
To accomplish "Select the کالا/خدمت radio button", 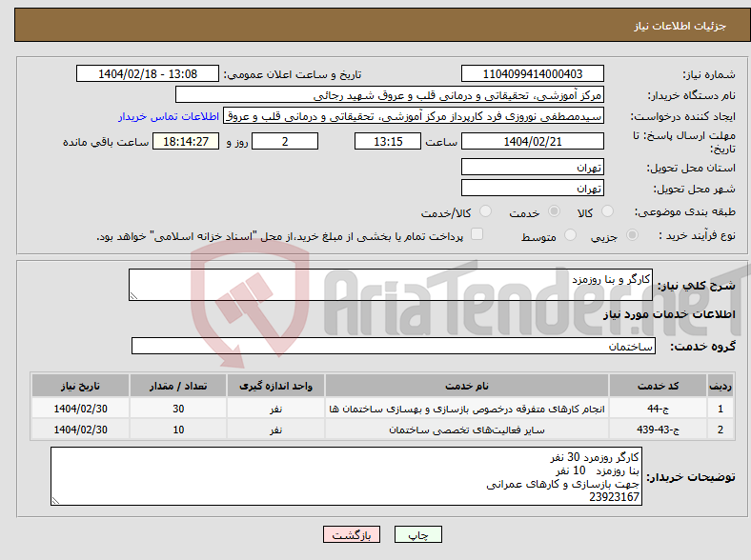I will point(485,211).
